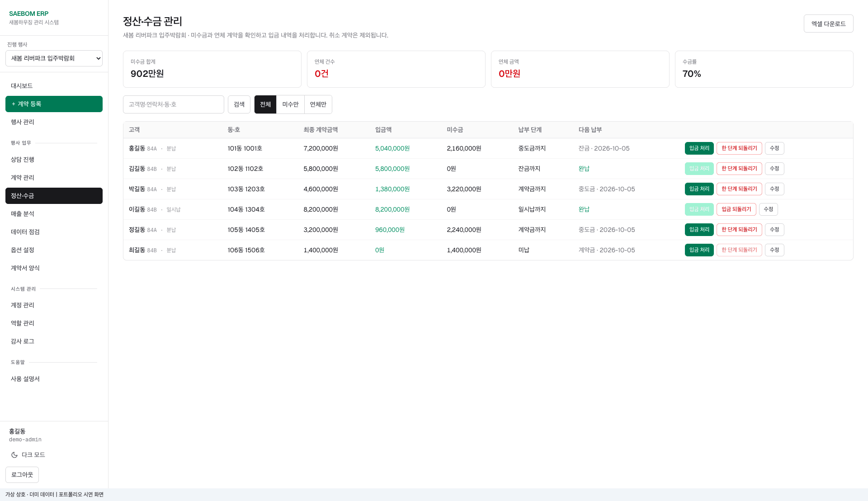The image size is (868, 501).
Task: Click 한 단계 되돌리기 for 홍길동 row
Action: [739, 148]
